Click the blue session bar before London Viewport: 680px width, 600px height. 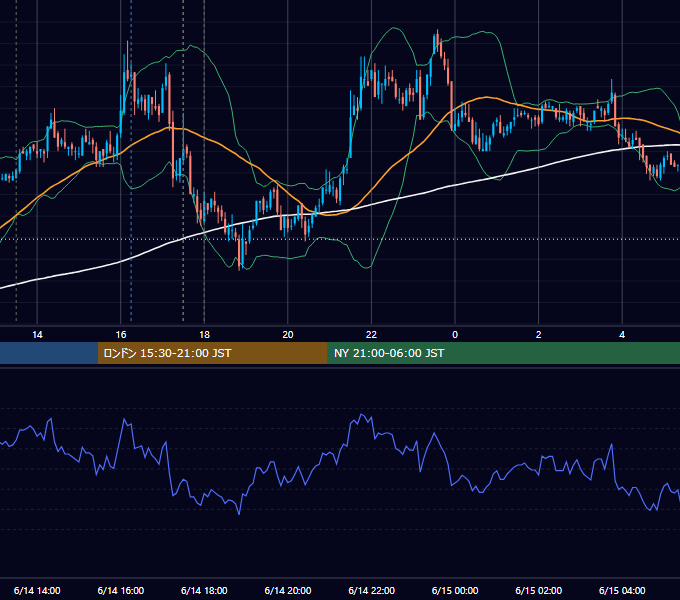tap(49, 353)
